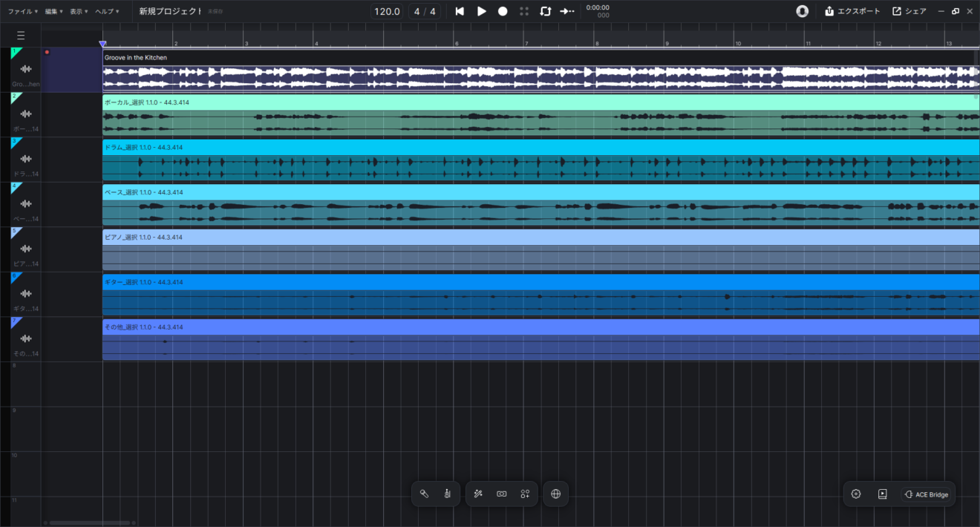Click the globe language icon

(x=555, y=494)
